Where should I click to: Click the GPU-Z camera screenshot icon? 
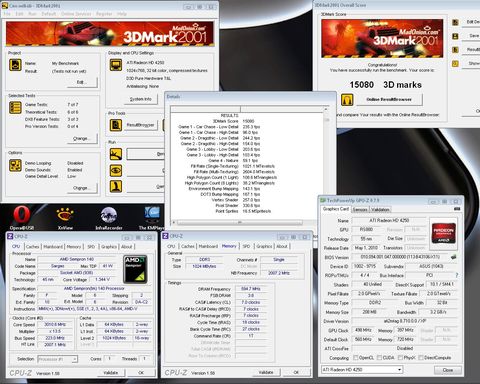tap(457, 209)
